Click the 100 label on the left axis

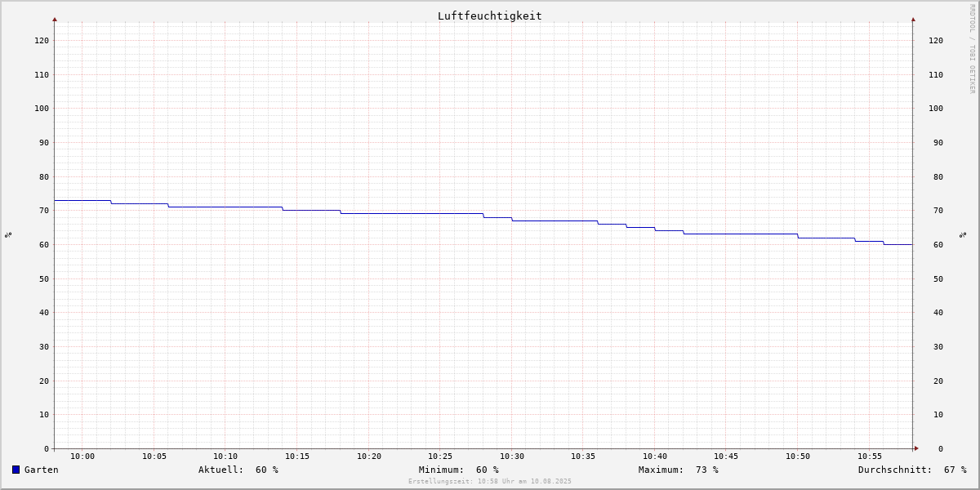pyautogui.click(x=42, y=109)
